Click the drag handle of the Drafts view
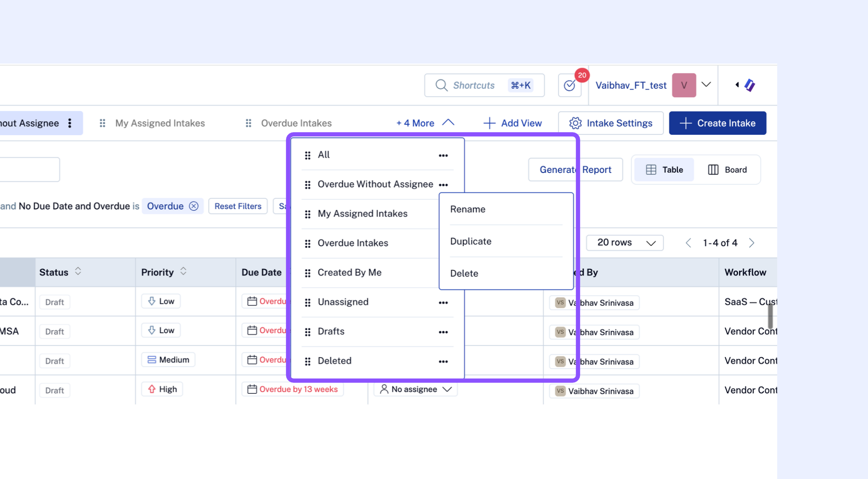 (x=308, y=332)
